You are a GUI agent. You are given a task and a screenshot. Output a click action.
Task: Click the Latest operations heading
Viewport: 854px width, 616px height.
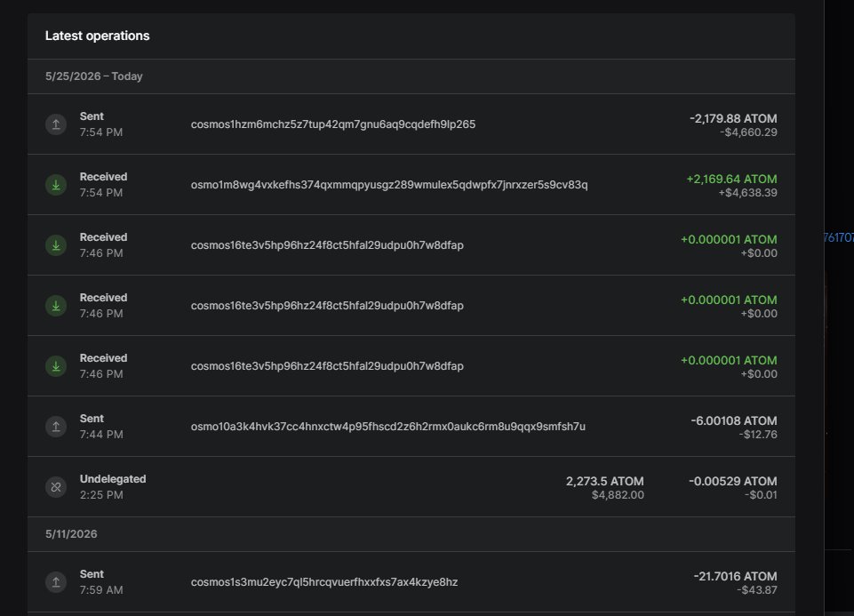pos(97,36)
